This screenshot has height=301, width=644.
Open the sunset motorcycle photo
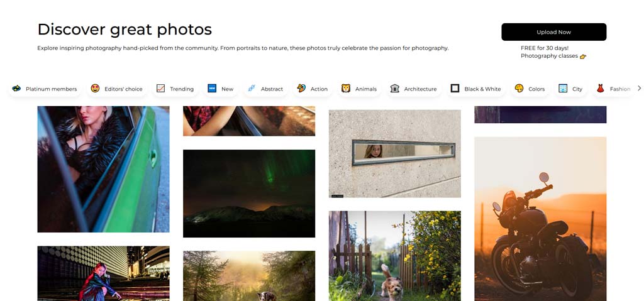[540, 219]
